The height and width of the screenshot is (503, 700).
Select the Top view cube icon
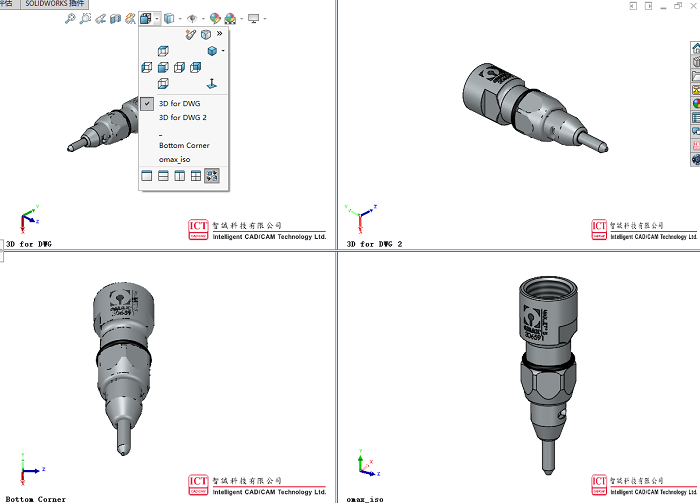tap(163, 51)
